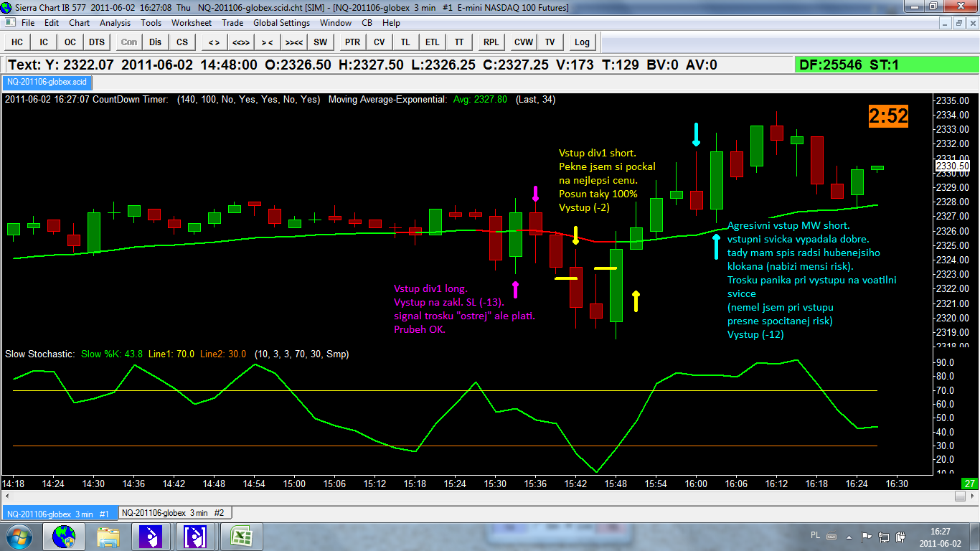
Task: Click the 'Agresivni vstup MW short.' annotation
Action: (788, 225)
